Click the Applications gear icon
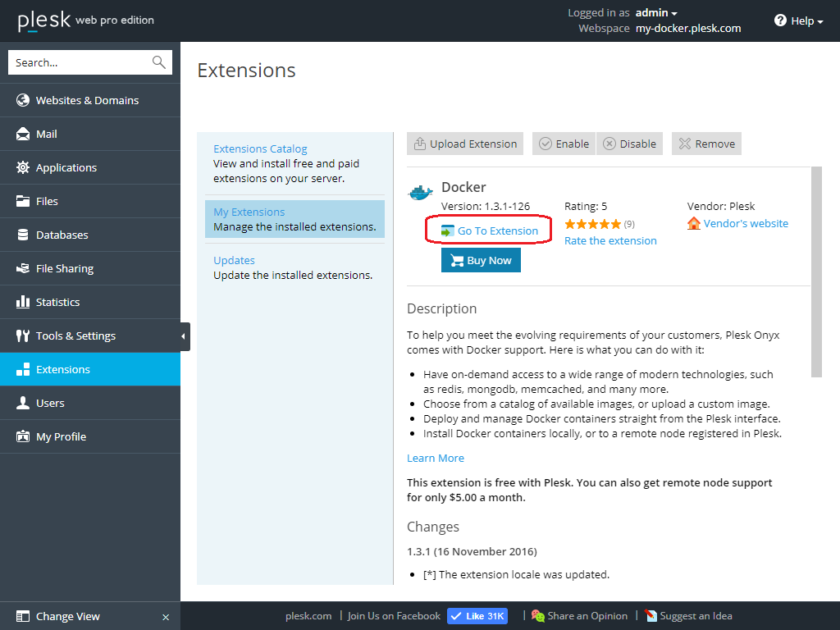 coord(22,167)
